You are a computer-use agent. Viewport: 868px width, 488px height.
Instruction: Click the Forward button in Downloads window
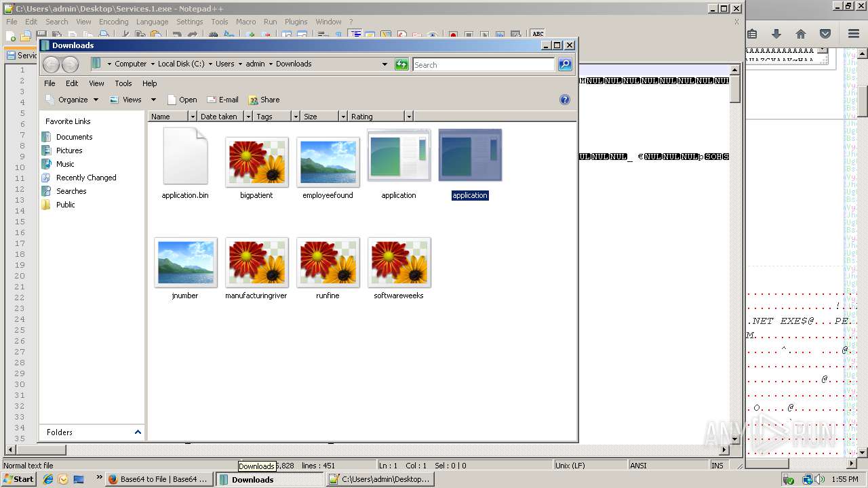(70, 64)
